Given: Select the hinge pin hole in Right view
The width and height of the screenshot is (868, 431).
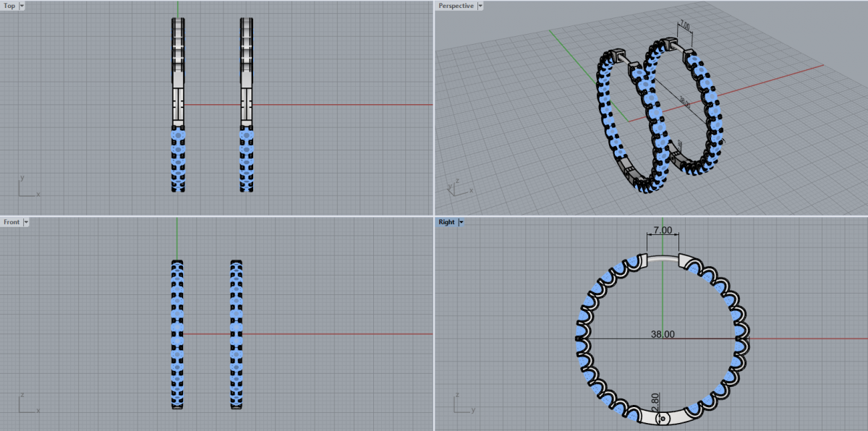Looking at the screenshot, I should point(663,419).
